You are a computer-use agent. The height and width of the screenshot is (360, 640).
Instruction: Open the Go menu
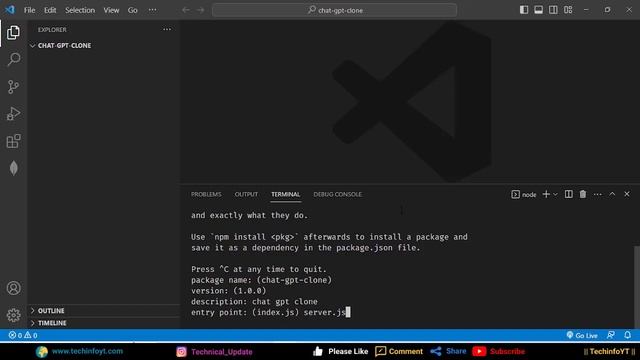point(133,10)
